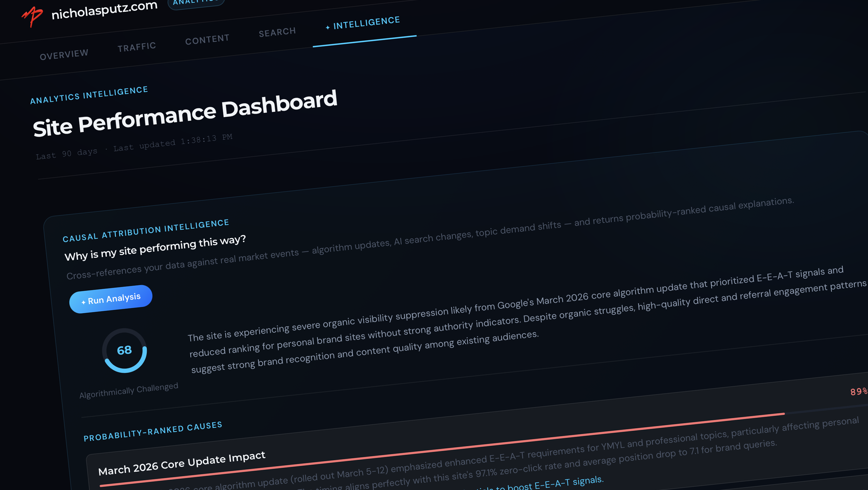Open the boost E-E-A-T signals link
The height and width of the screenshot is (490, 868).
553,484
